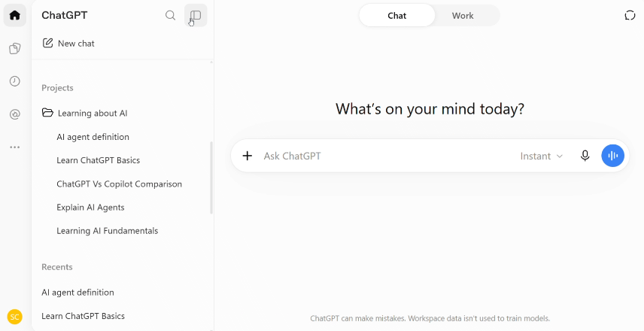Open the Learning AI Fundamentals chat
644x331 pixels.
(107, 231)
